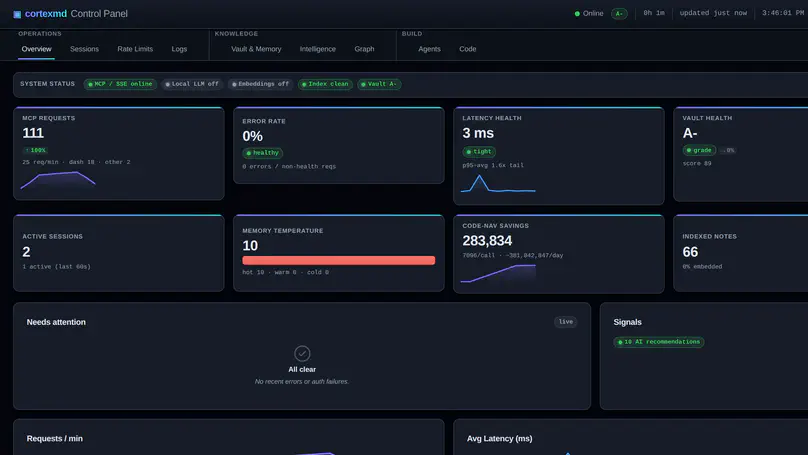The image size is (808, 455).
Task: Click the Signals panel heading
Action: [627, 322]
